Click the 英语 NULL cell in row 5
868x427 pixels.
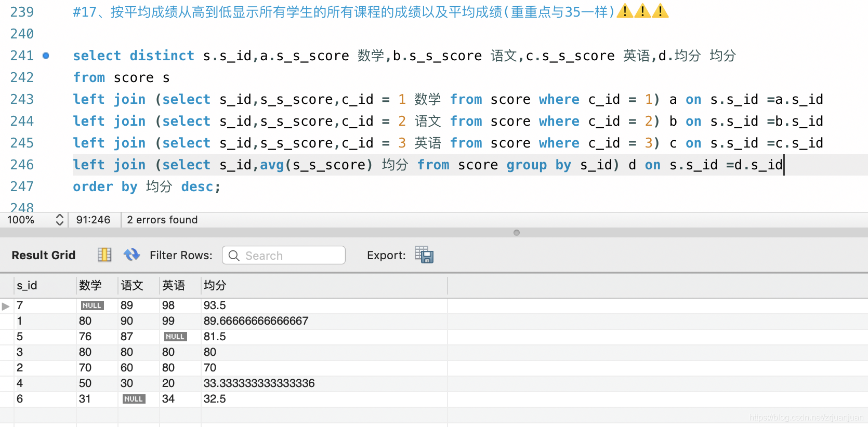(x=175, y=337)
